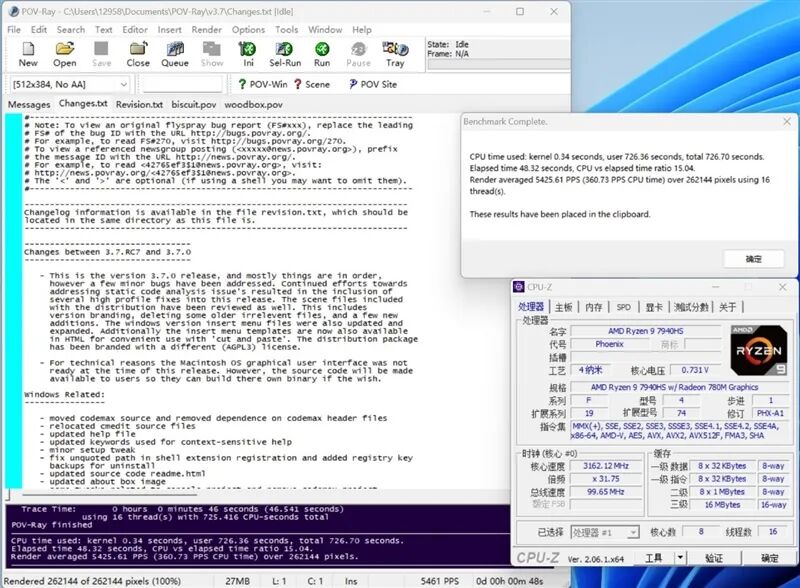Screen dimensions: 800x588
Task: Open the biscuit.pov tab
Action: click(194, 105)
